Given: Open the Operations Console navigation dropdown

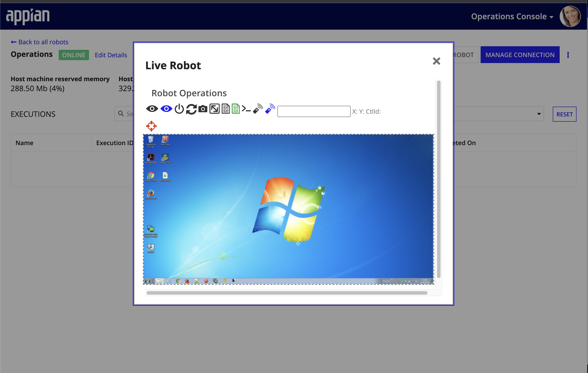Looking at the screenshot, I should pyautogui.click(x=512, y=16).
